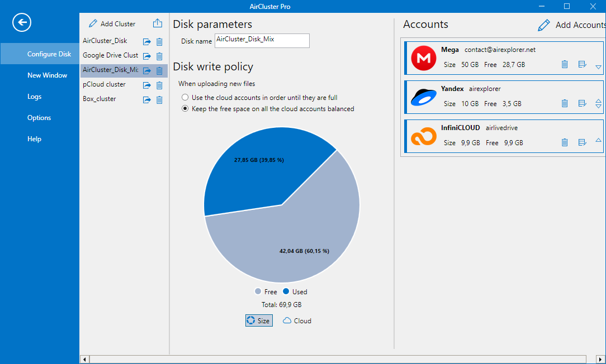
Task: Move Yandex account up with arrow
Action: [x=598, y=101]
